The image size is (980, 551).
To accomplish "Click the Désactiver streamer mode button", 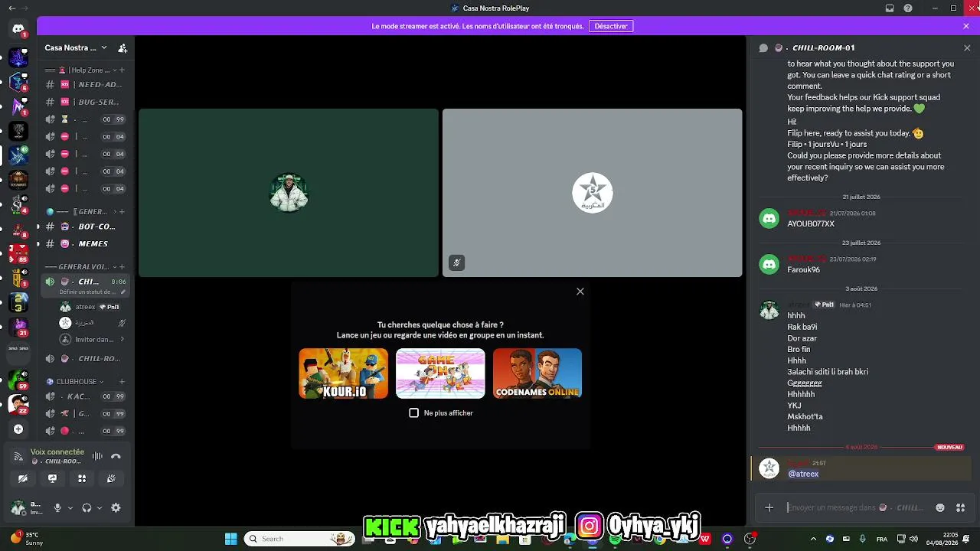I will 611,26.
